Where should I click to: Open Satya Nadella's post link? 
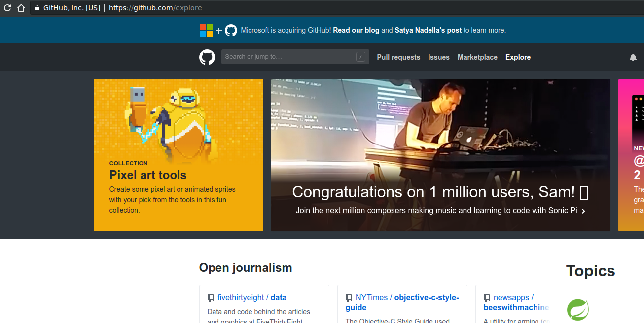click(428, 30)
